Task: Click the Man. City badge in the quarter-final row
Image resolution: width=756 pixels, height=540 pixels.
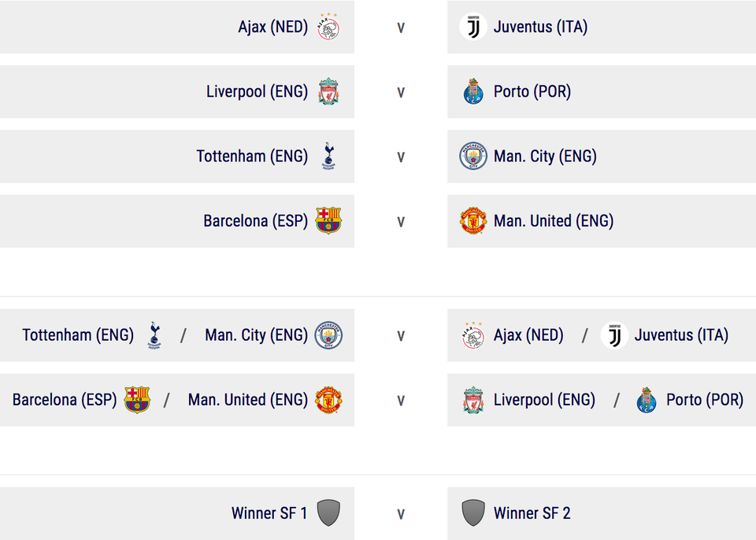Action: [473, 157]
